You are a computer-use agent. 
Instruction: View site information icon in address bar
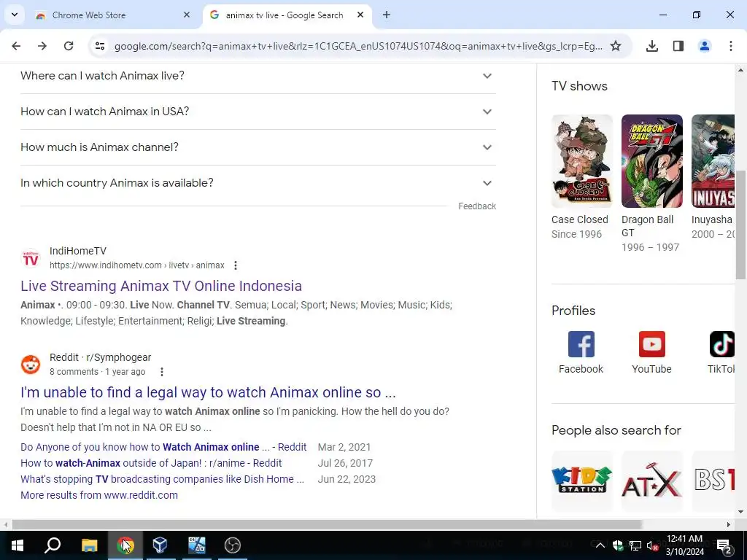pyautogui.click(x=100, y=46)
